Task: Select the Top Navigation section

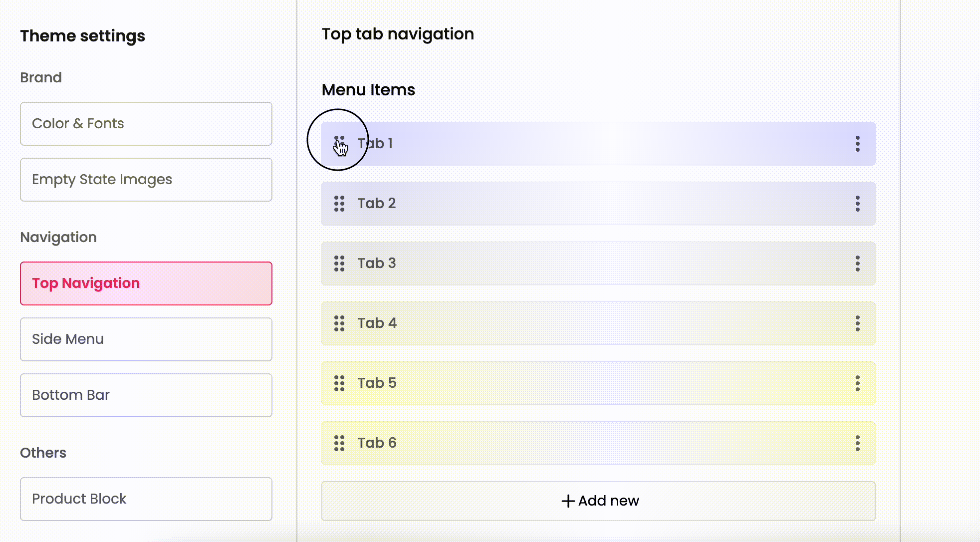Action: click(x=146, y=283)
